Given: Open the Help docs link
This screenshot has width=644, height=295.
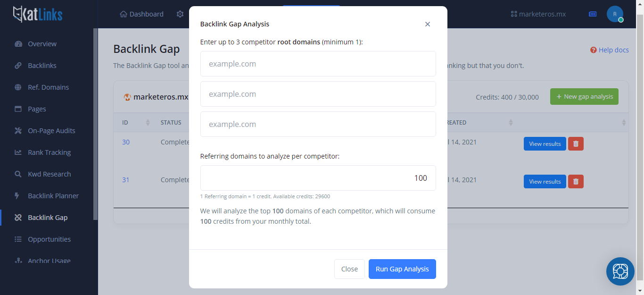Looking at the screenshot, I should 610,50.
